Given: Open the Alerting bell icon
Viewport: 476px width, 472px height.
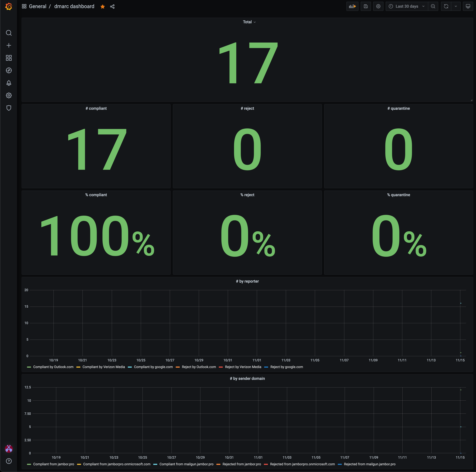Looking at the screenshot, I should [9, 83].
